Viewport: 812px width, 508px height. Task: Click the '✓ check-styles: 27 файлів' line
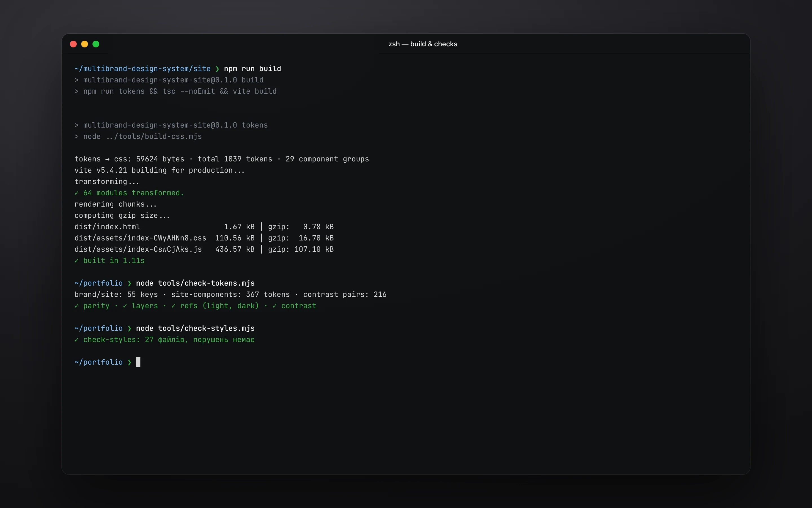tap(164, 340)
